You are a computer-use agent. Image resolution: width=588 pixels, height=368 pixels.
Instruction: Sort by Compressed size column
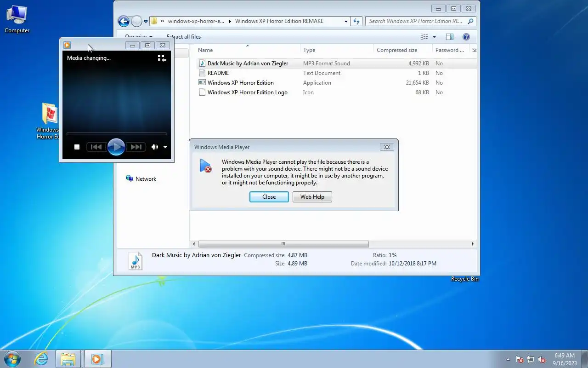(x=403, y=50)
